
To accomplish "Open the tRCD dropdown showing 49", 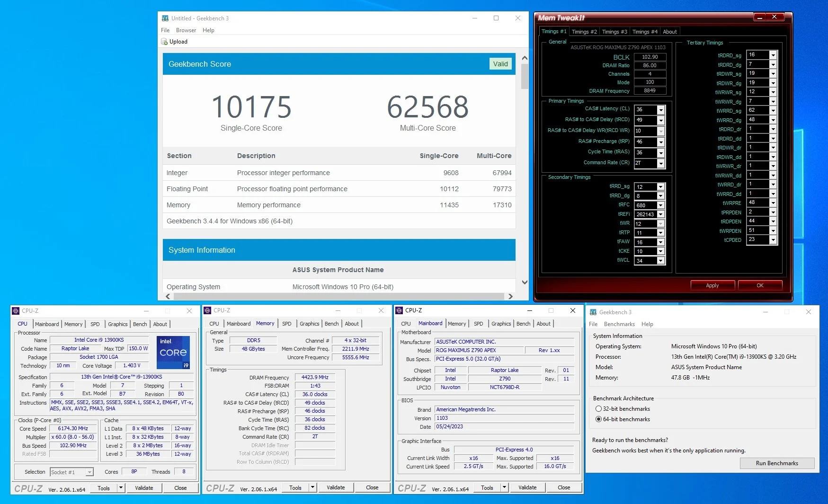I will pyautogui.click(x=661, y=121).
